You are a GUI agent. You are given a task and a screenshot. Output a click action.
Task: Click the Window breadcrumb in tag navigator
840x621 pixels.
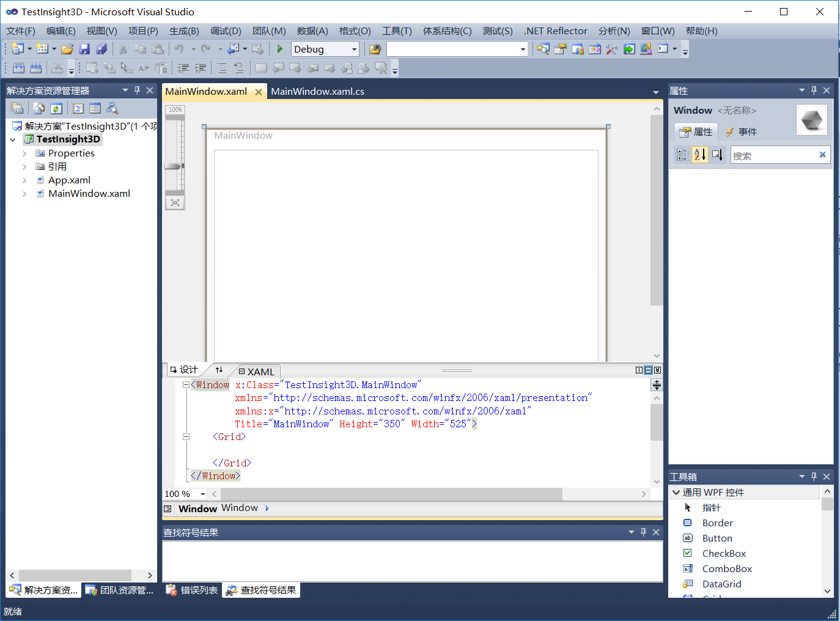240,508
